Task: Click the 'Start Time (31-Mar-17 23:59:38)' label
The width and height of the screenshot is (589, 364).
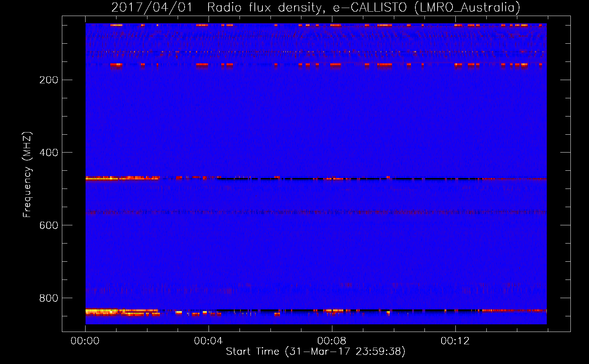Action: pyautogui.click(x=316, y=352)
